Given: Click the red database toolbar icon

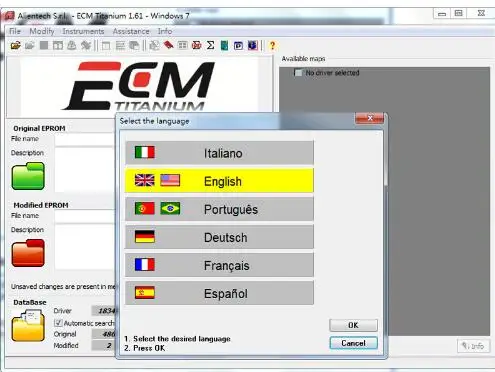Looking at the screenshot, I should (x=197, y=45).
